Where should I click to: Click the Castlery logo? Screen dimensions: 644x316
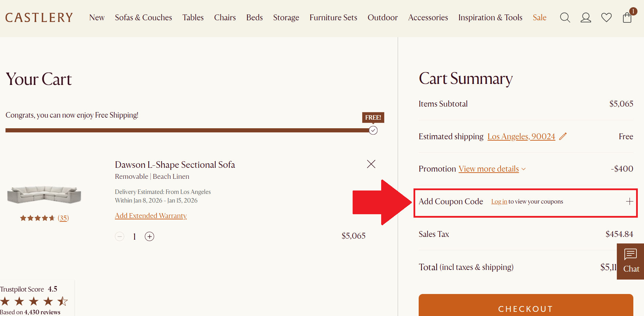[39, 17]
